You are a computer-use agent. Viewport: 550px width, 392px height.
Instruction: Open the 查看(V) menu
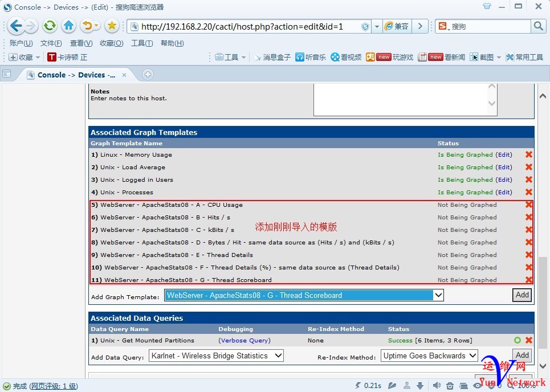point(81,43)
